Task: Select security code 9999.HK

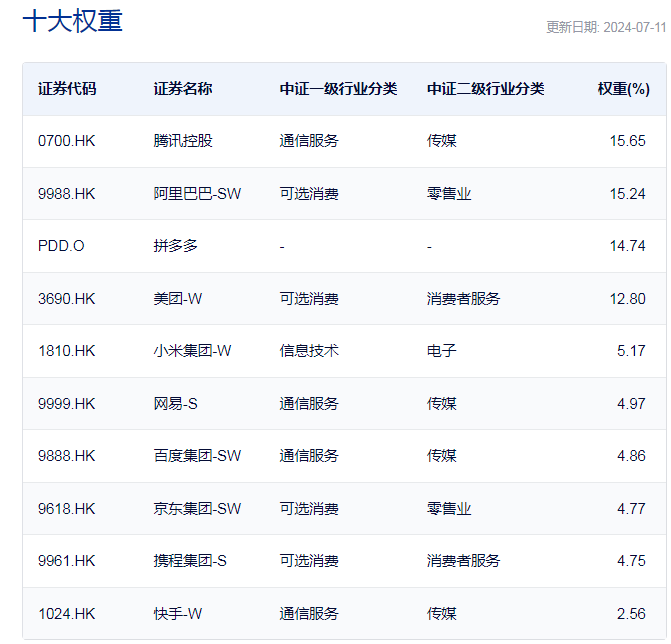Action: tap(66, 404)
